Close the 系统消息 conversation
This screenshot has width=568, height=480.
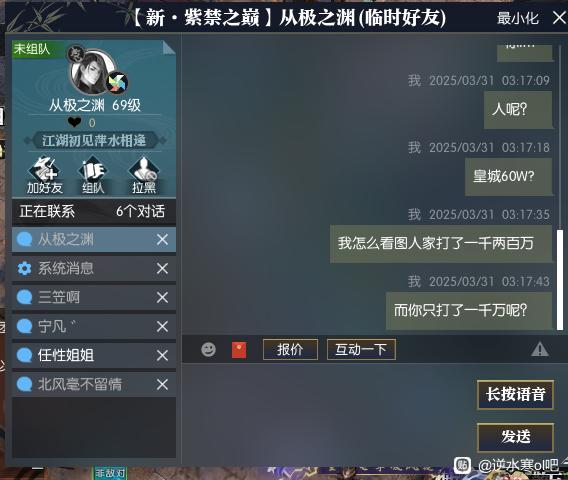pyautogui.click(x=162, y=268)
